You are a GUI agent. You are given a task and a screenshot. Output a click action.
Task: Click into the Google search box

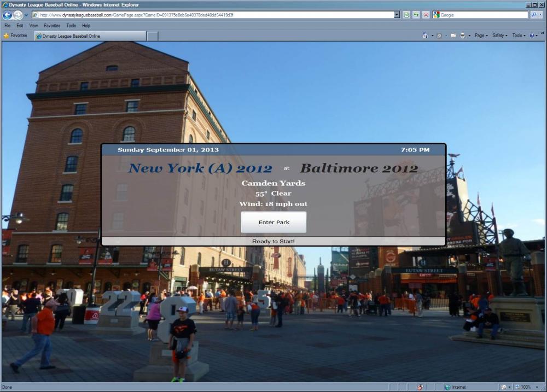(x=481, y=15)
